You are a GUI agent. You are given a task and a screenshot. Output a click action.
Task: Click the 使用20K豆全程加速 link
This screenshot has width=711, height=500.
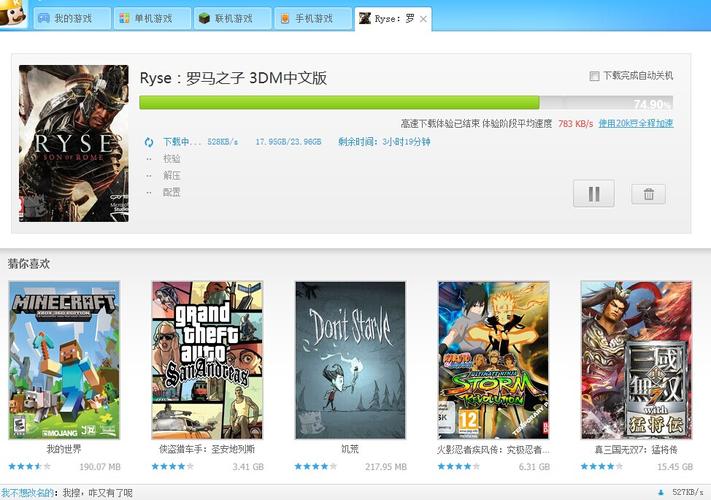(636, 123)
